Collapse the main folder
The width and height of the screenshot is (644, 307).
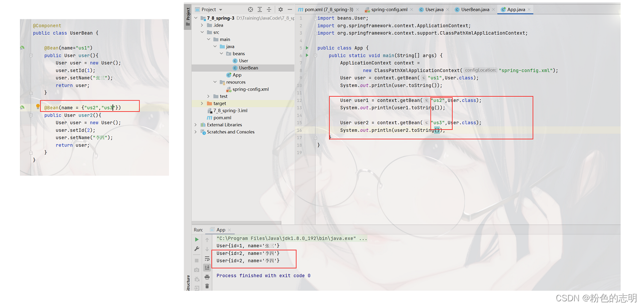click(209, 39)
